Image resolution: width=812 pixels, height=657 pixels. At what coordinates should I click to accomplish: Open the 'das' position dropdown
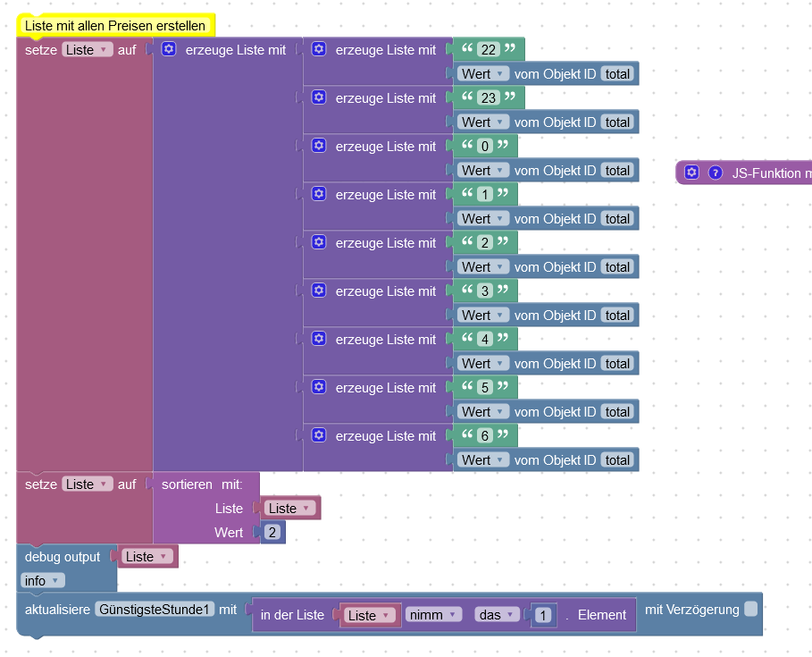click(496, 615)
